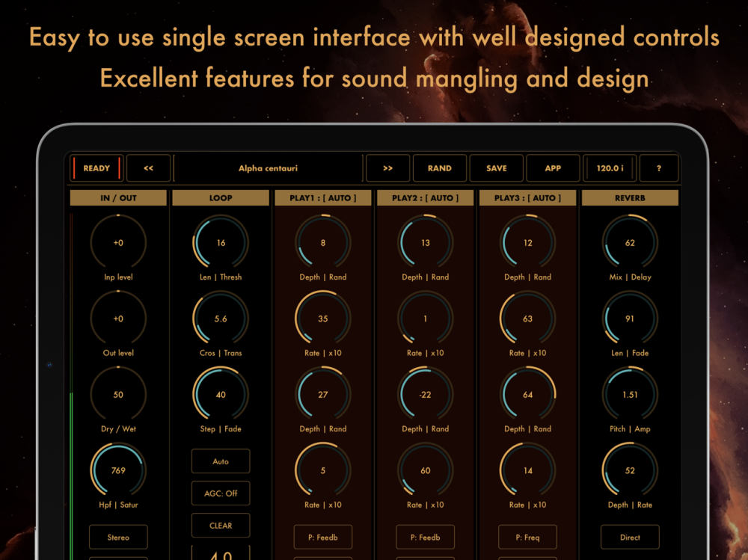This screenshot has height=560, width=748.
Task: Click PLAY2 Rate | x10 knob showing 1
Action: coord(425,319)
